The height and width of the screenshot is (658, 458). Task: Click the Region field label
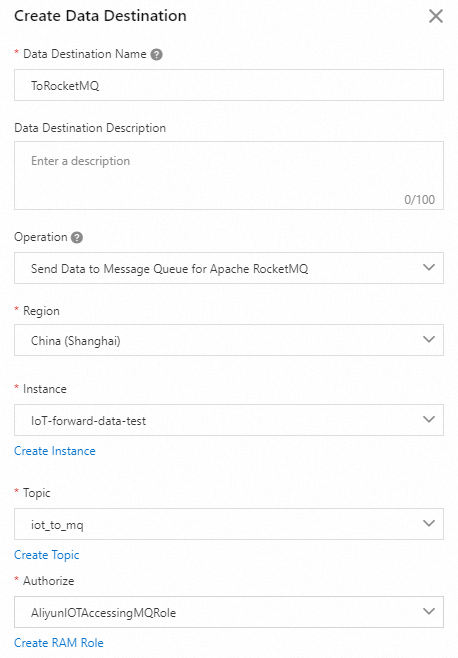pos(41,311)
